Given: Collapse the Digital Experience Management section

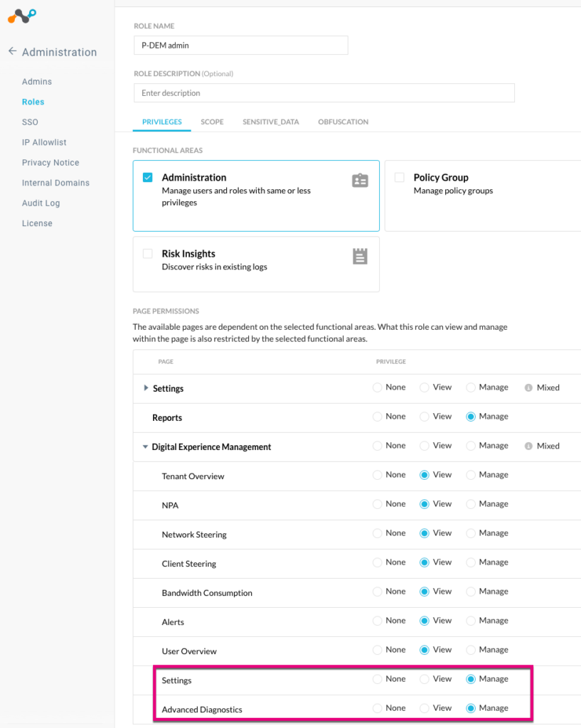Looking at the screenshot, I should click(146, 446).
